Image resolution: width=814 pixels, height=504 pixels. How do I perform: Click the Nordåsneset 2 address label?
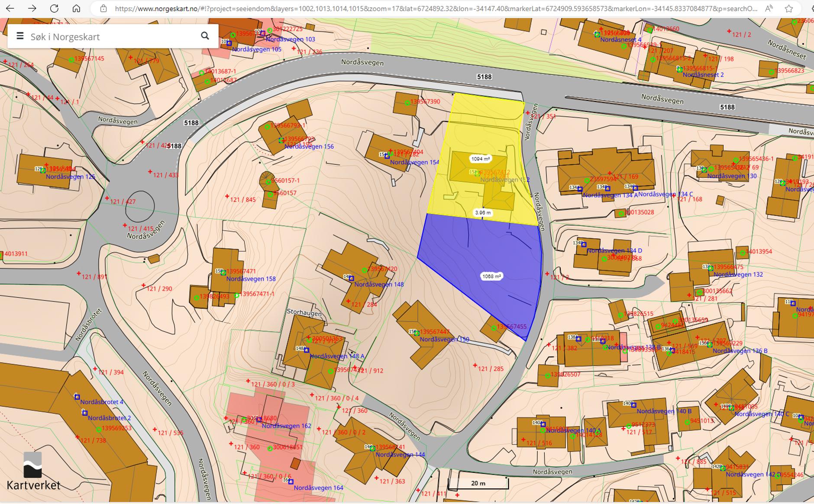pyautogui.click(x=703, y=74)
